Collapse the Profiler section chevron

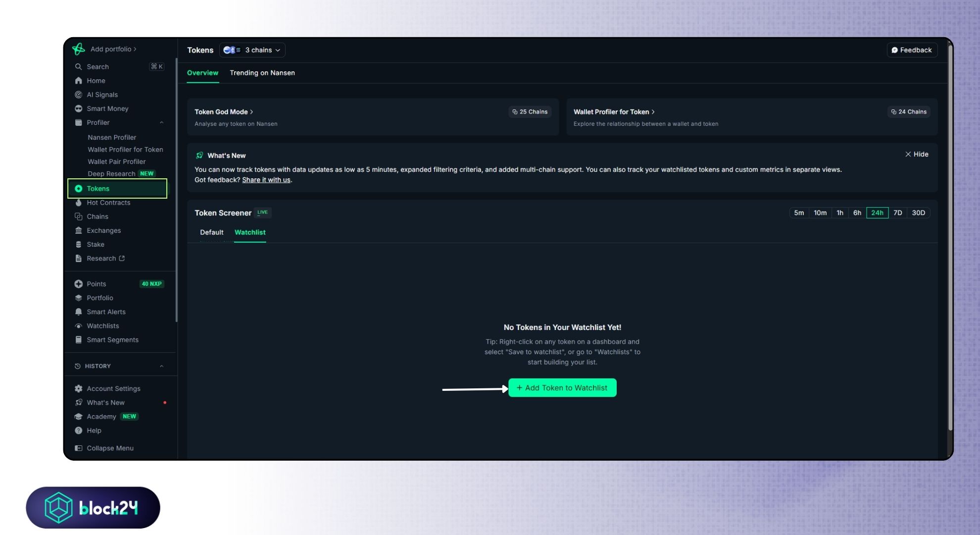pos(161,122)
